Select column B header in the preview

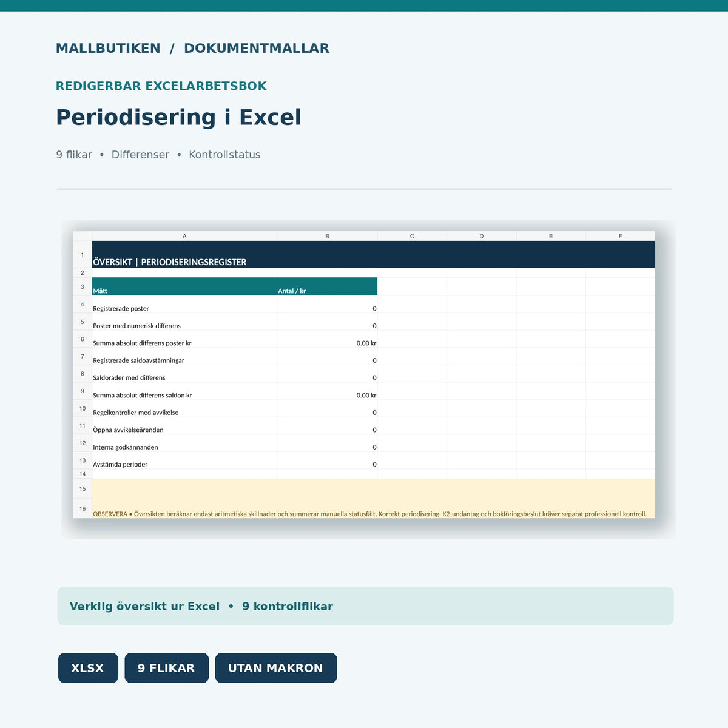pyautogui.click(x=327, y=236)
